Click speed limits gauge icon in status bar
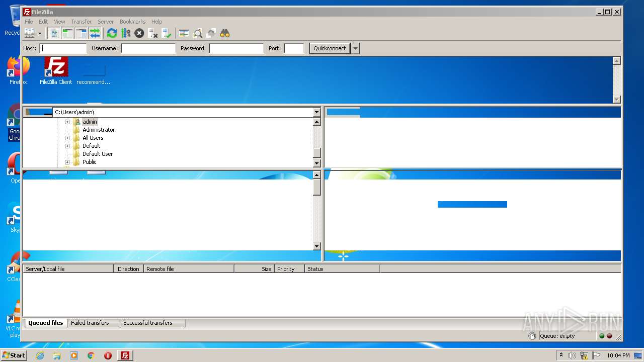644x362 pixels. 532,336
